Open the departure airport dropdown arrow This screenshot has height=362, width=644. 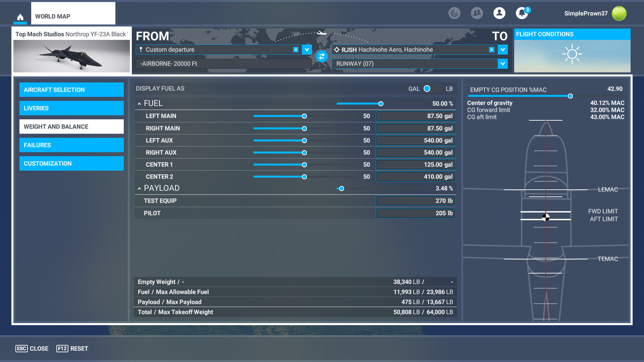click(x=307, y=50)
